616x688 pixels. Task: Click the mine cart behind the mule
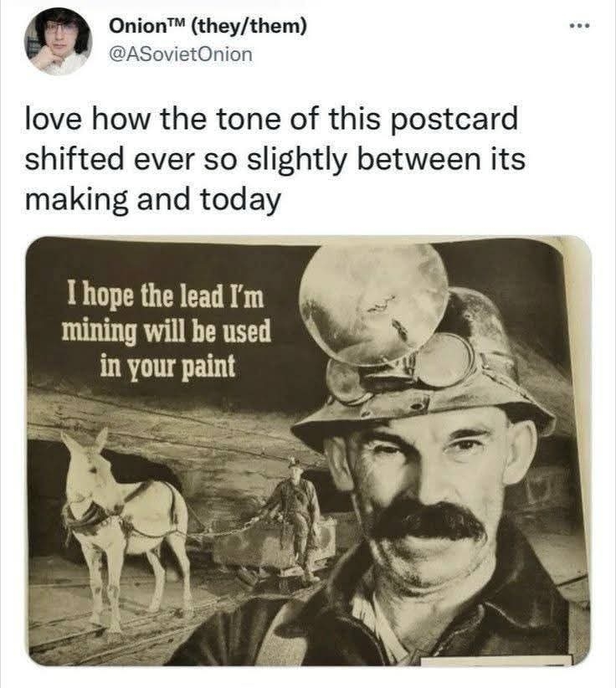[x=251, y=550]
